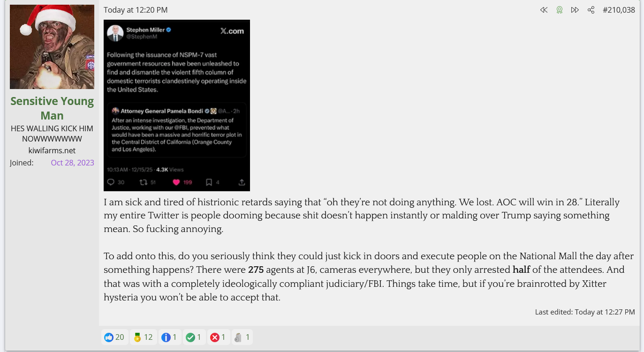Screen dimensions: 644x352
Task: Click the like count number 20
Action: point(120,337)
